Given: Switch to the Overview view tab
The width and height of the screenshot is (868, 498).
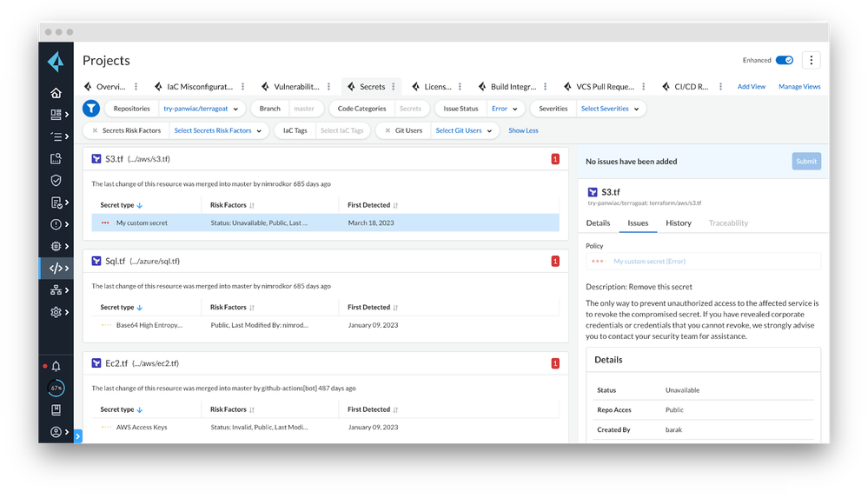Looking at the screenshot, I should coord(105,86).
